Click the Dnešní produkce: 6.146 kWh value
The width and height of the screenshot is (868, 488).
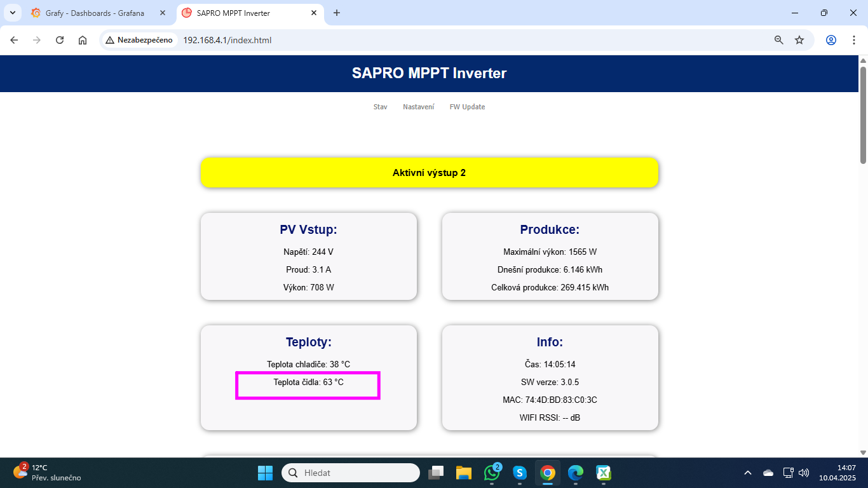pos(550,269)
